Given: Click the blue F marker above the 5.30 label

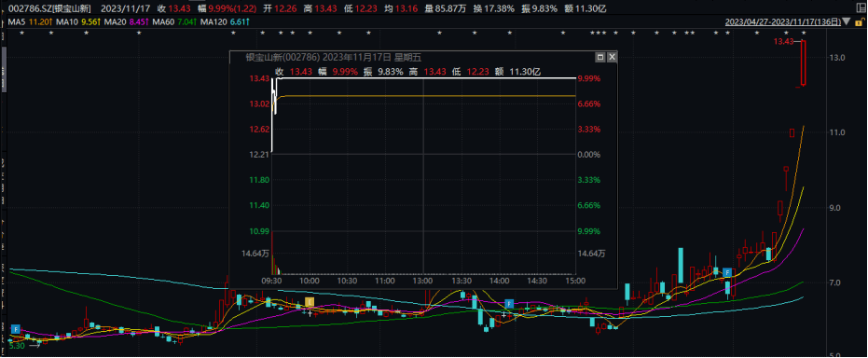Looking at the screenshot, I should (x=16, y=330).
